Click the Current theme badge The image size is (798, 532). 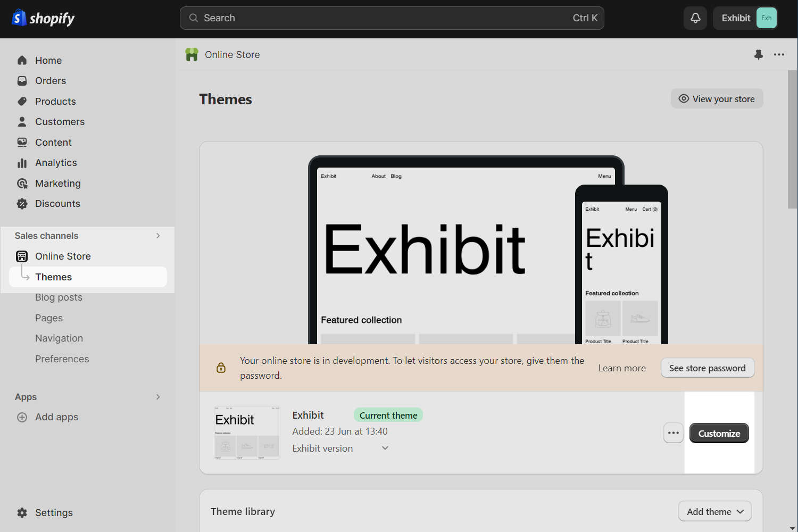(388, 415)
